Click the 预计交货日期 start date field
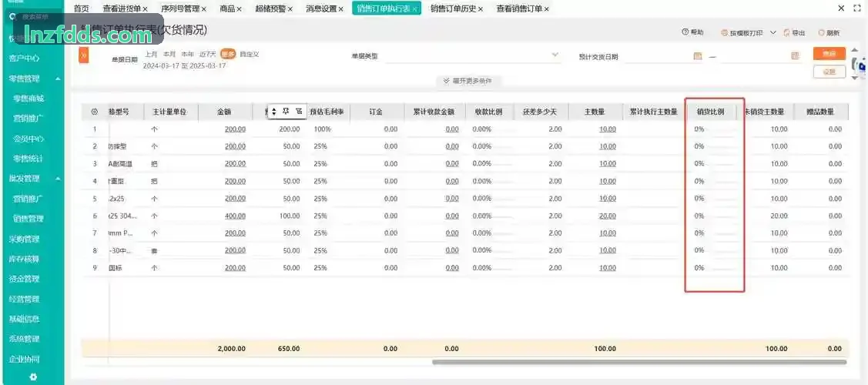 [663, 56]
